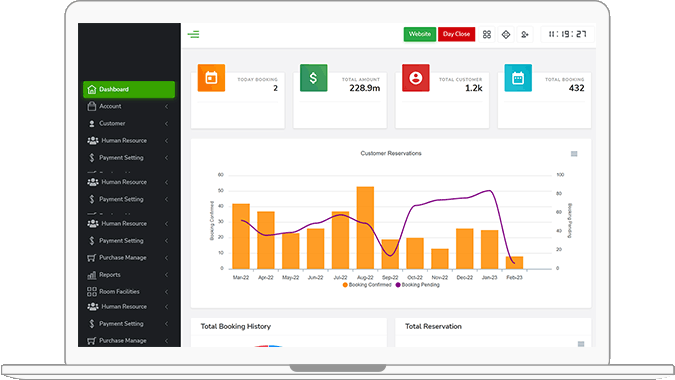Open the Total Reservation chart menu icon
Image resolution: width=675 pixels, height=380 pixels.
point(581,344)
